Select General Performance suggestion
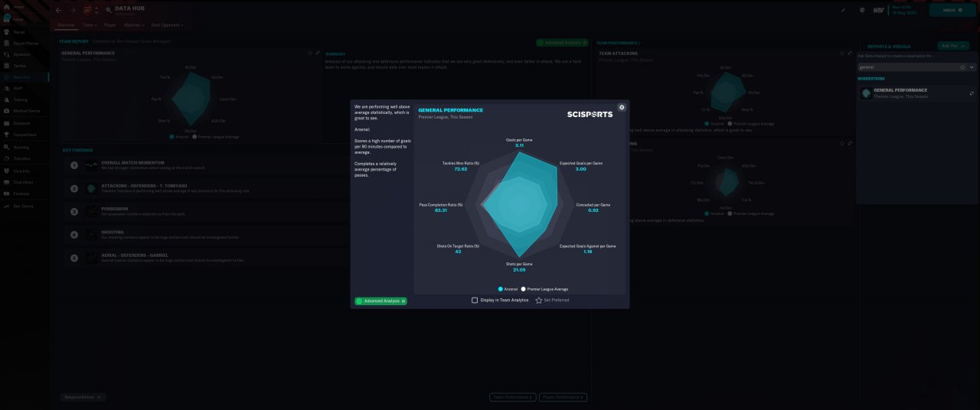Viewport: 980px width, 410px height. click(x=916, y=93)
